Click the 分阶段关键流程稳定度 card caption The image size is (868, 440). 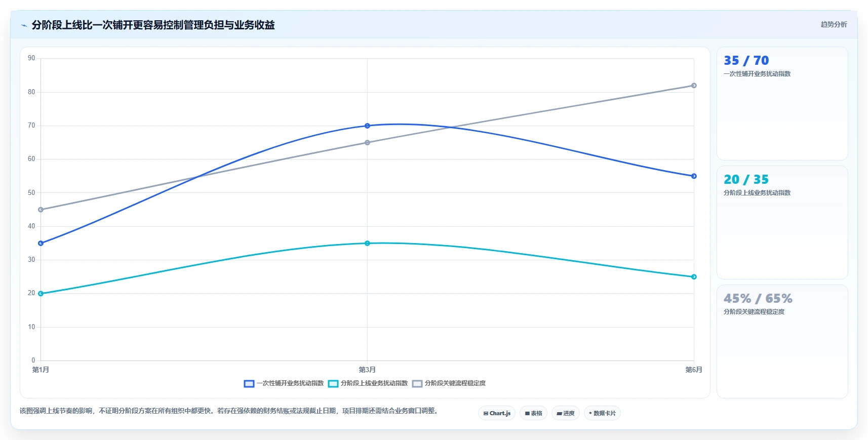754,312
